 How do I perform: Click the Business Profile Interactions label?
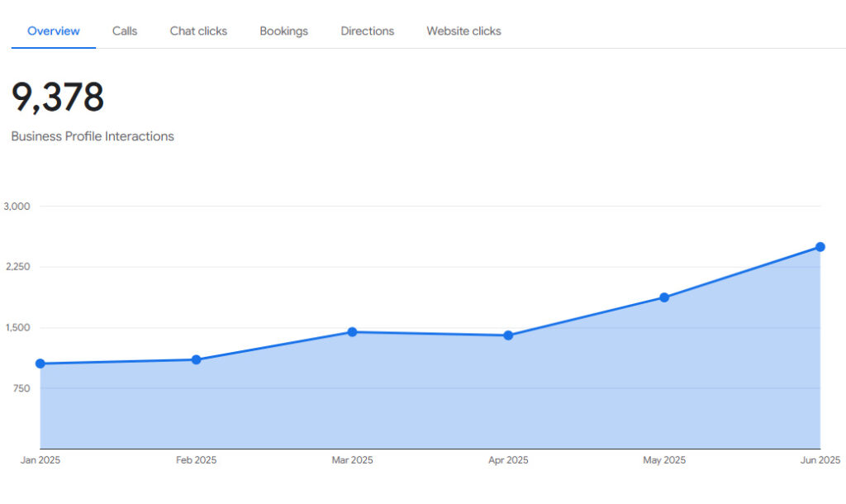pyautogui.click(x=93, y=136)
